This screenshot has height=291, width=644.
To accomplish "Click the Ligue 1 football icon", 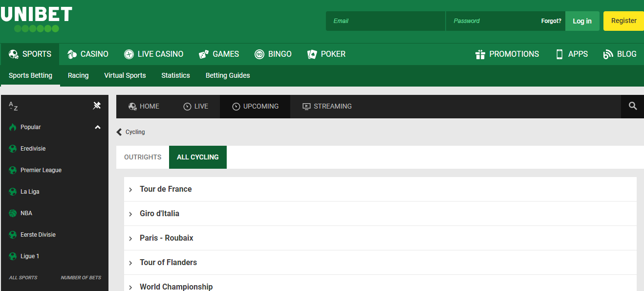I will pyautogui.click(x=13, y=256).
